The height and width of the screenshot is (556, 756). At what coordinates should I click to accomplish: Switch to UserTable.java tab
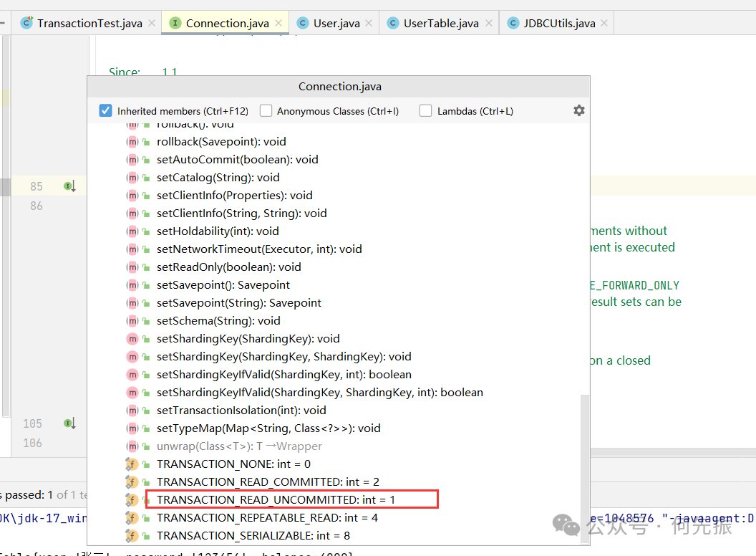441,23
